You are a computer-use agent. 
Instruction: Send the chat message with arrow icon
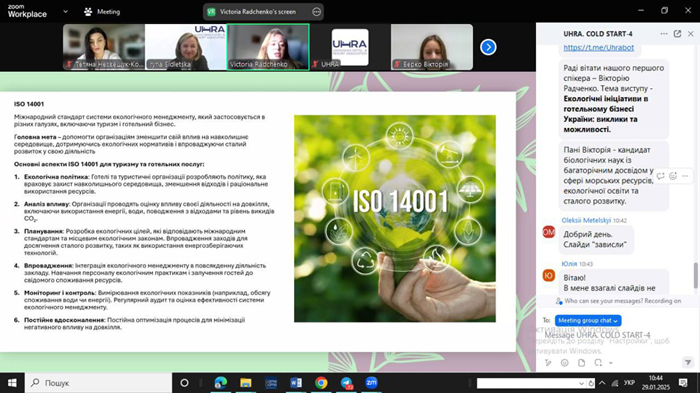click(688, 362)
